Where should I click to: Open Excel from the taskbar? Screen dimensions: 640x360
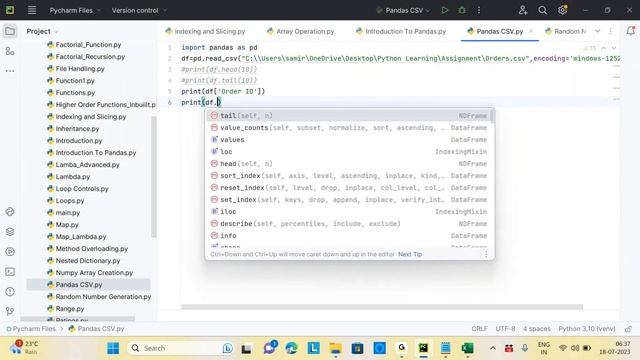467,348
